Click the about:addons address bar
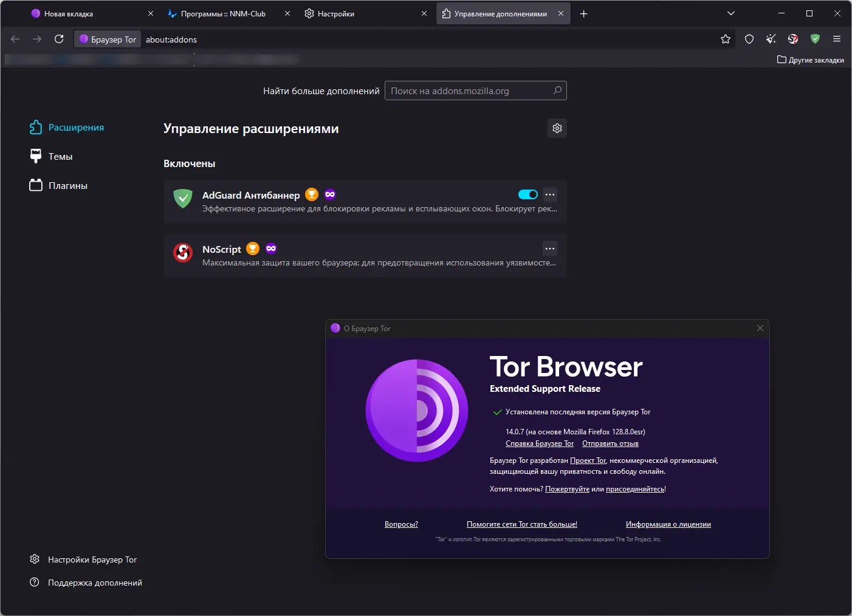Screen dimensions: 852x616 click(x=425, y=39)
